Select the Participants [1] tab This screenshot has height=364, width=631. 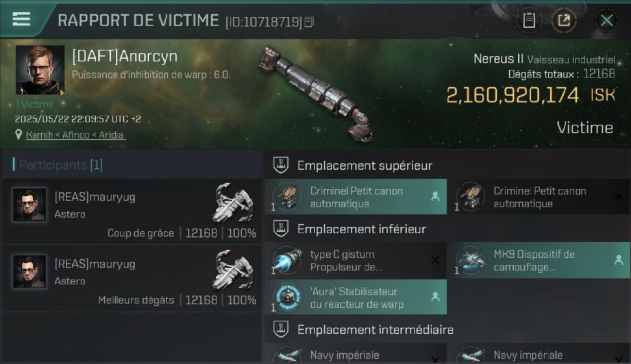[x=61, y=165]
